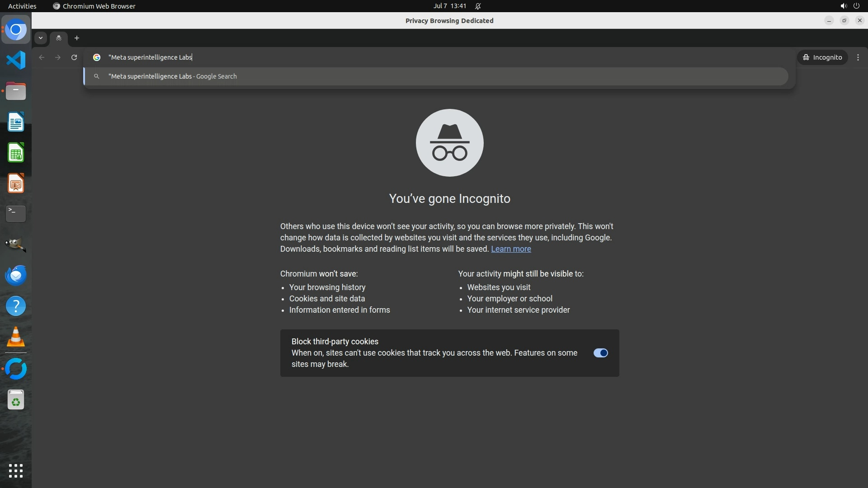
Task: Open the Learn more link
Action: pyautogui.click(x=511, y=249)
